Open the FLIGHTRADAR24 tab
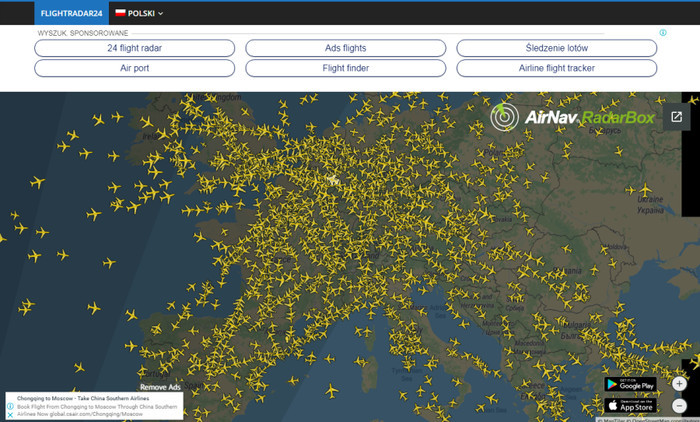Viewport: 700px width, 422px height. click(71, 13)
